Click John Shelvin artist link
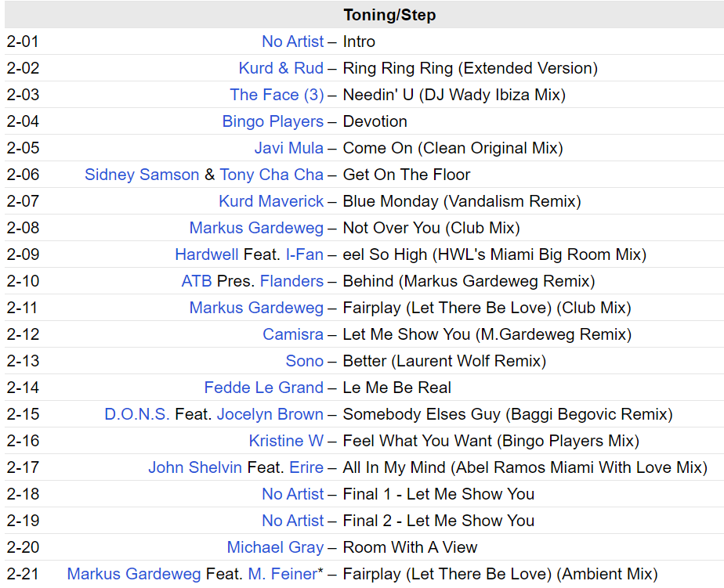 195,467
